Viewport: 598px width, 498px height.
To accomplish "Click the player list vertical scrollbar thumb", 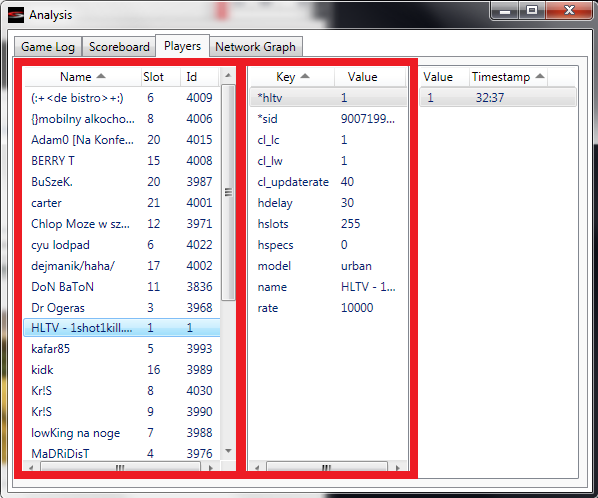I will tap(228, 193).
